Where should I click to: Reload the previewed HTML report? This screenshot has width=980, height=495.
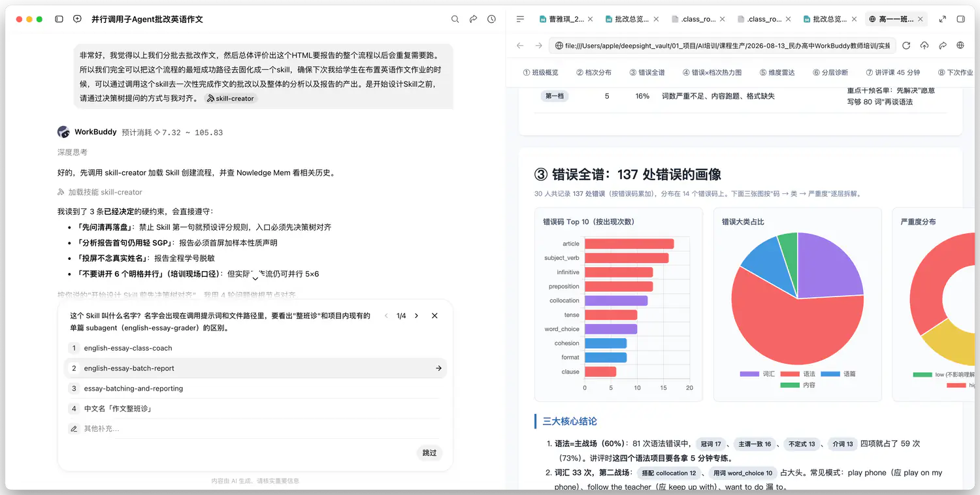click(x=906, y=46)
